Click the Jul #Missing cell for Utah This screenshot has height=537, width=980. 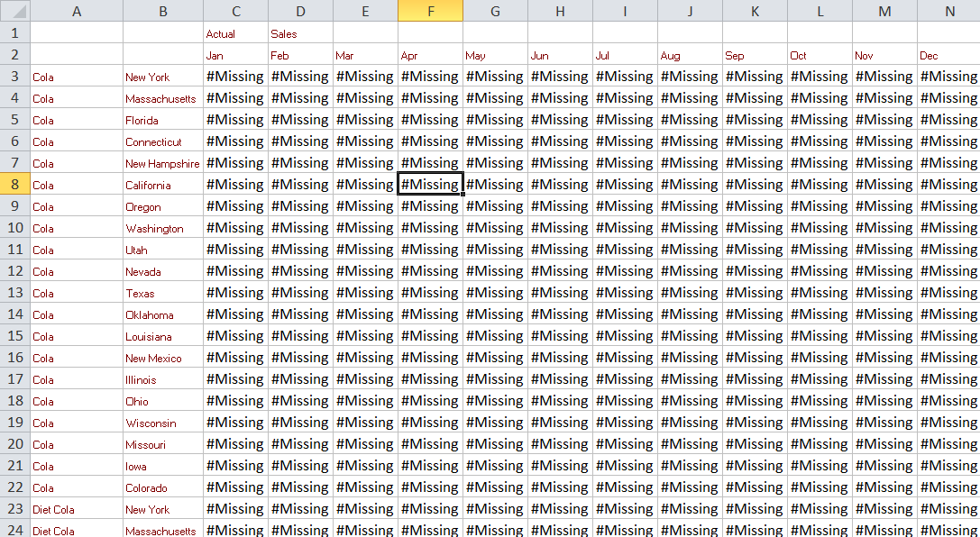626,250
